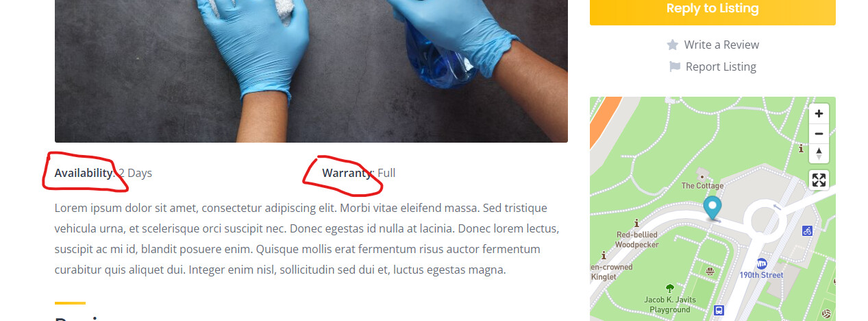Click the star icon beside Write a Review
Image resolution: width=868 pixels, height=321 pixels.
point(673,45)
